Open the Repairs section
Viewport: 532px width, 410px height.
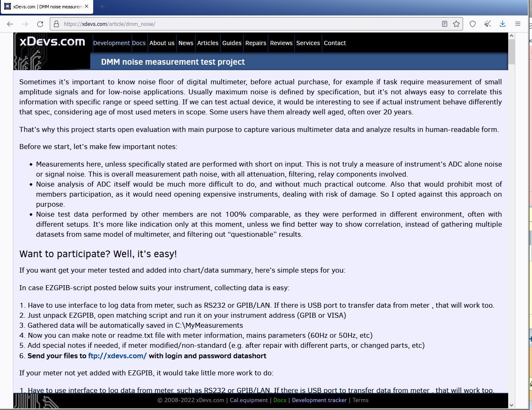[256, 43]
